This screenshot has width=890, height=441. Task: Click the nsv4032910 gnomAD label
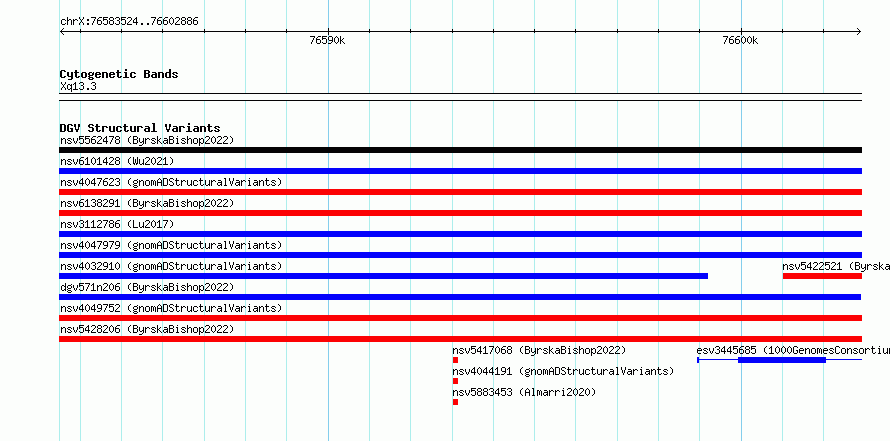[171, 266]
